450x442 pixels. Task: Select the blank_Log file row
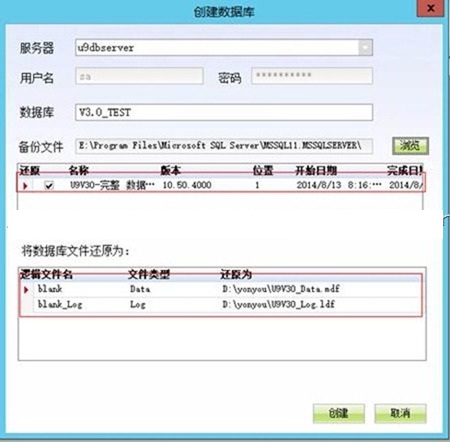coord(221,304)
